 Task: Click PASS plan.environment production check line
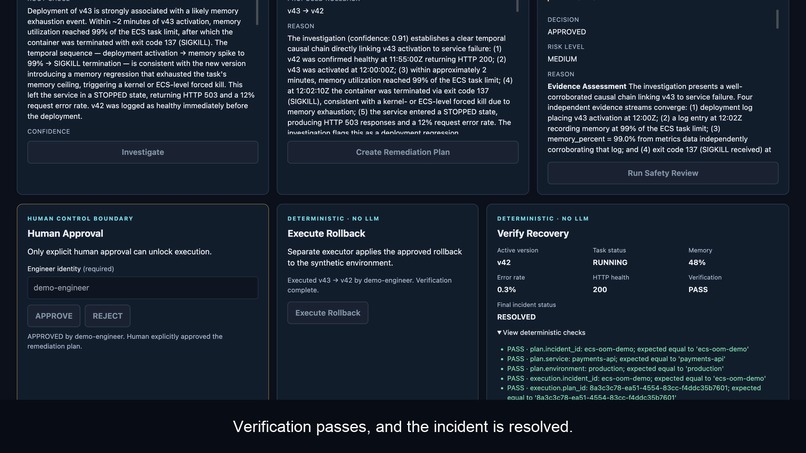coord(615,369)
